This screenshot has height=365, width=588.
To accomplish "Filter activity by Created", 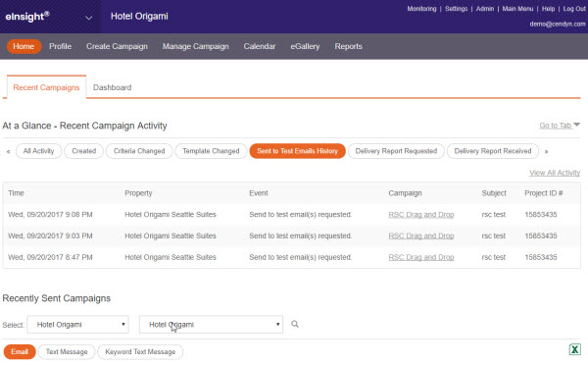I will click(84, 151).
